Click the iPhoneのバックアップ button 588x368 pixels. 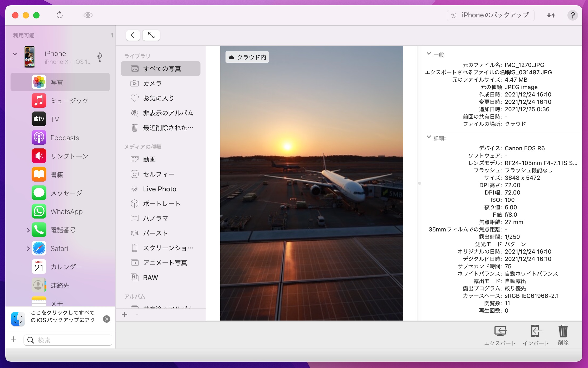coord(491,15)
